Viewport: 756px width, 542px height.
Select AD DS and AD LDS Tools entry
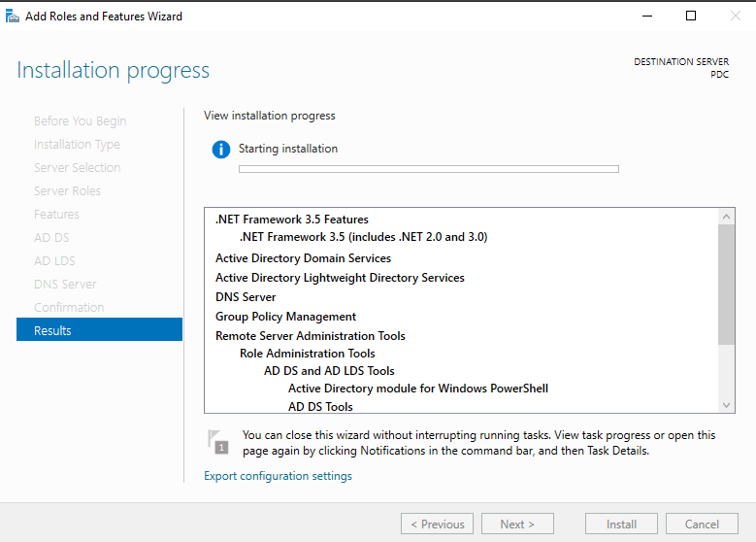(x=329, y=371)
